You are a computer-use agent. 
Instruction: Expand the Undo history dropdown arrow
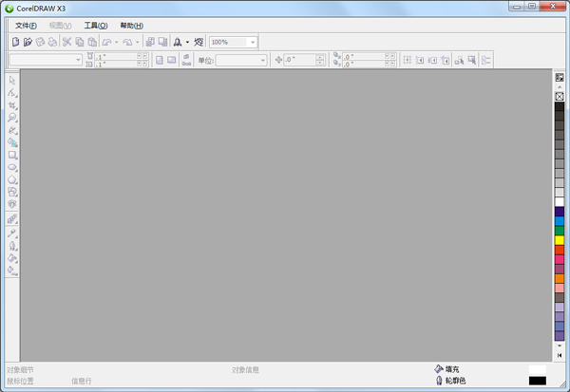click(x=116, y=42)
